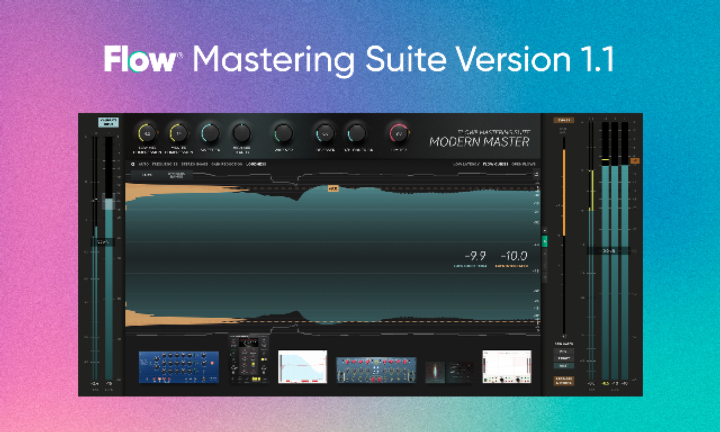Click the teal button above the input meter

pos(108,122)
